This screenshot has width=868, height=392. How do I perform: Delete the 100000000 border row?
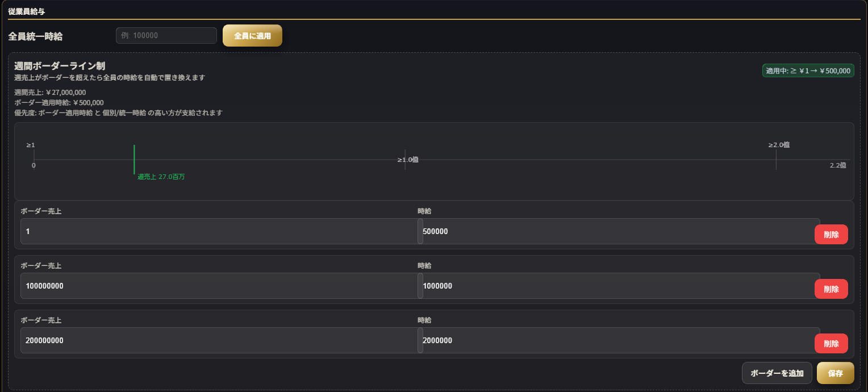[x=831, y=289]
